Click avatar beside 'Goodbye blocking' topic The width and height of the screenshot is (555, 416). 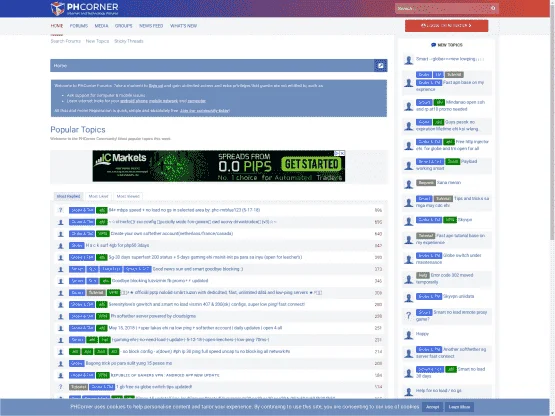tap(61, 281)
